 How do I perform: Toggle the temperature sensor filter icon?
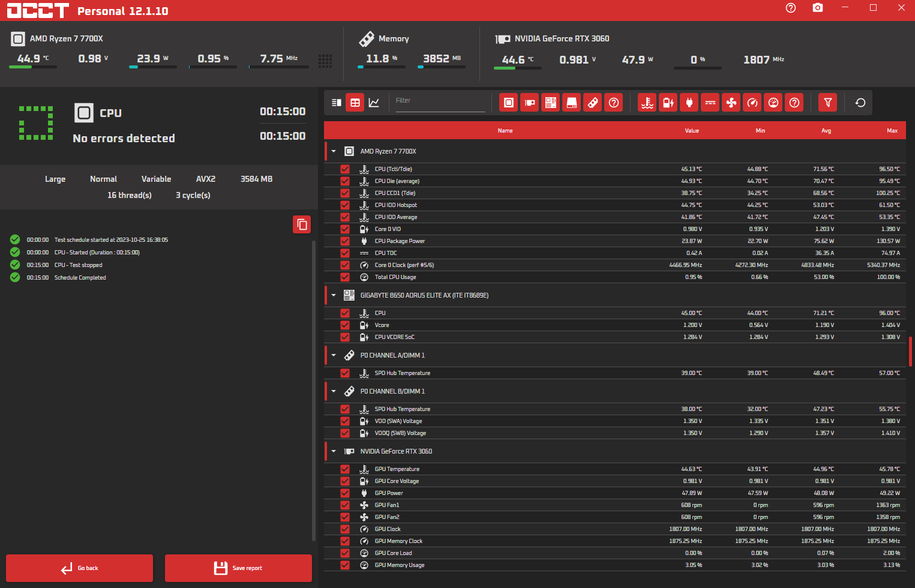(x=647, y=103)
